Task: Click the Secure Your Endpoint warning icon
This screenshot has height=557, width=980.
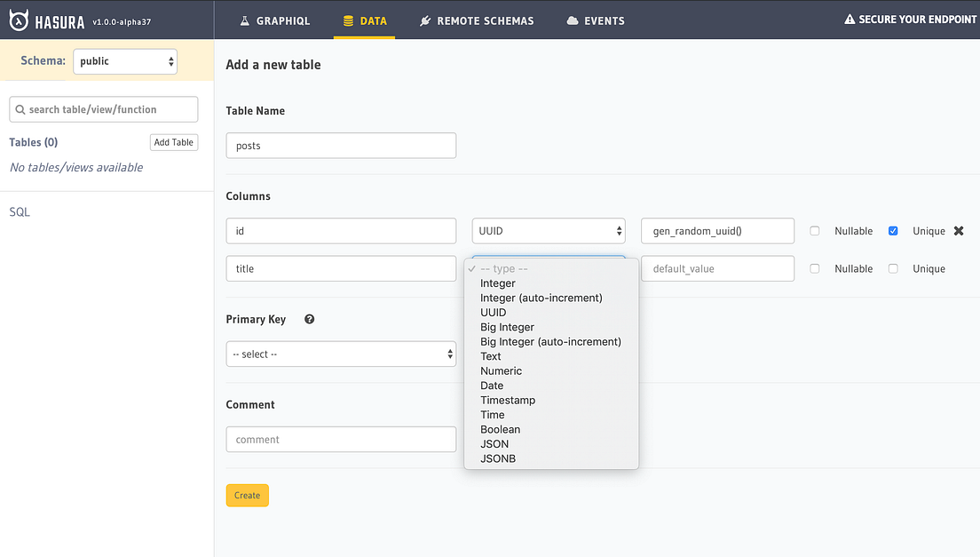Action: pos(850,19)
